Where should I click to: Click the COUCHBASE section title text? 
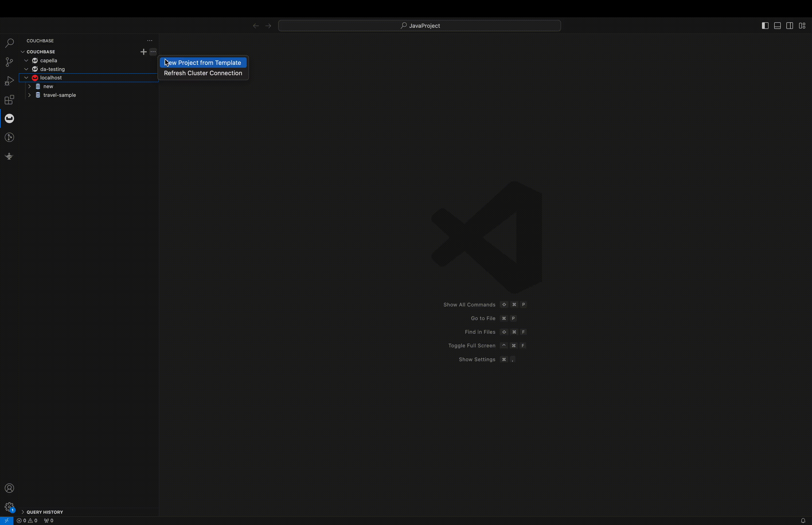41,52
